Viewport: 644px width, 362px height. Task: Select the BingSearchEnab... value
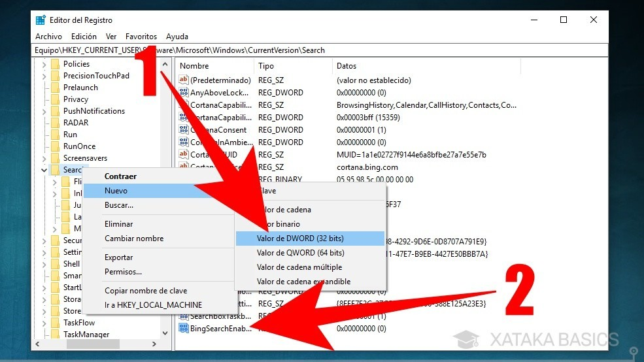point(220,328)
